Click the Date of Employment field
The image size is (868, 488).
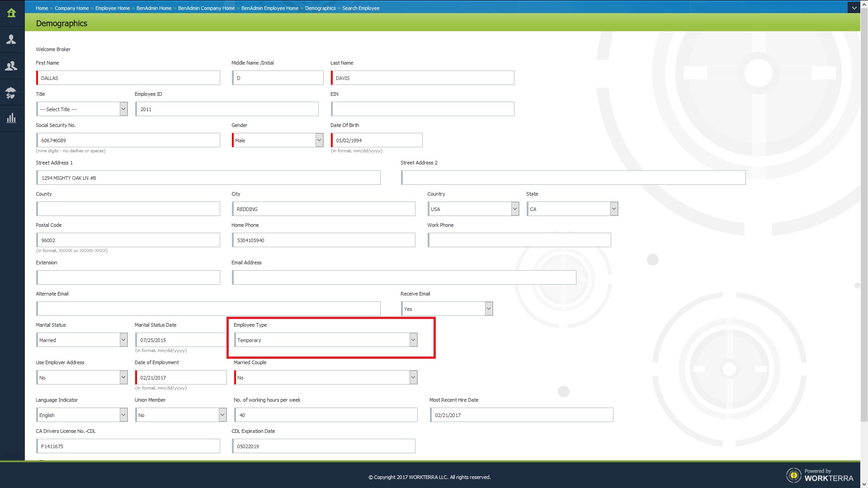[181, 377]
